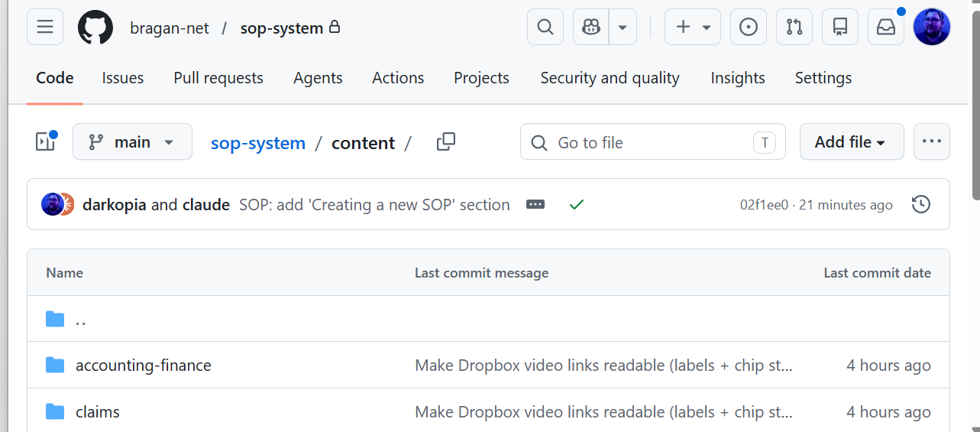Focus the Go to file search box
980x432 pixels.
point(653,142)
